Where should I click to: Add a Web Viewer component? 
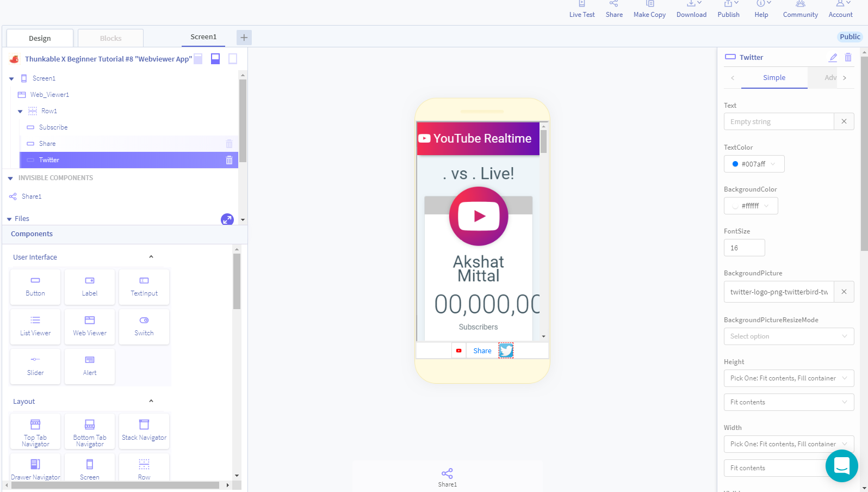pos(90,327)
